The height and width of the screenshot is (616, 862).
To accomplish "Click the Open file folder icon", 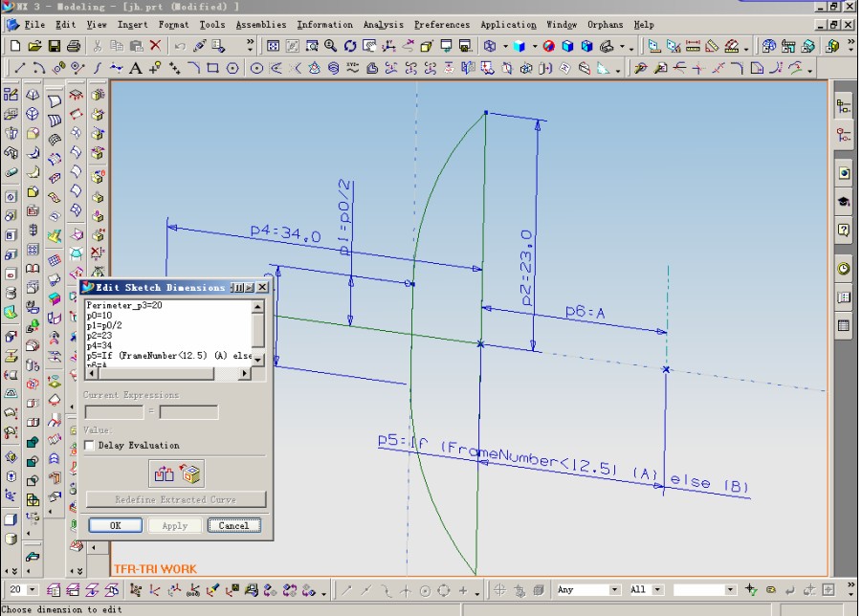I will tap(34, 46).
